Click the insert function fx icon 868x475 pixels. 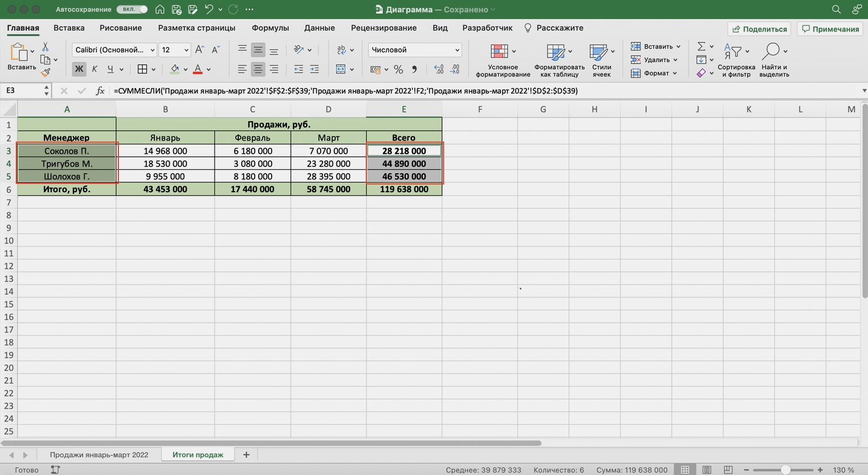(100, 91)
